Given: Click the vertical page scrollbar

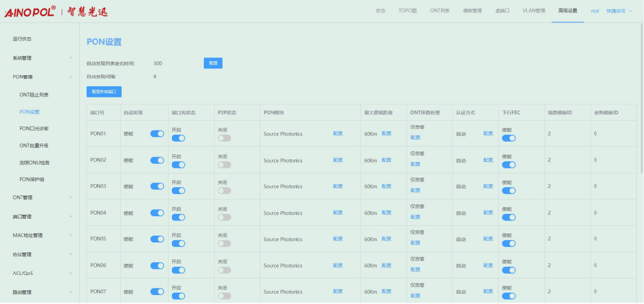Looking at the screenshot, I should (x=641, y=99).
